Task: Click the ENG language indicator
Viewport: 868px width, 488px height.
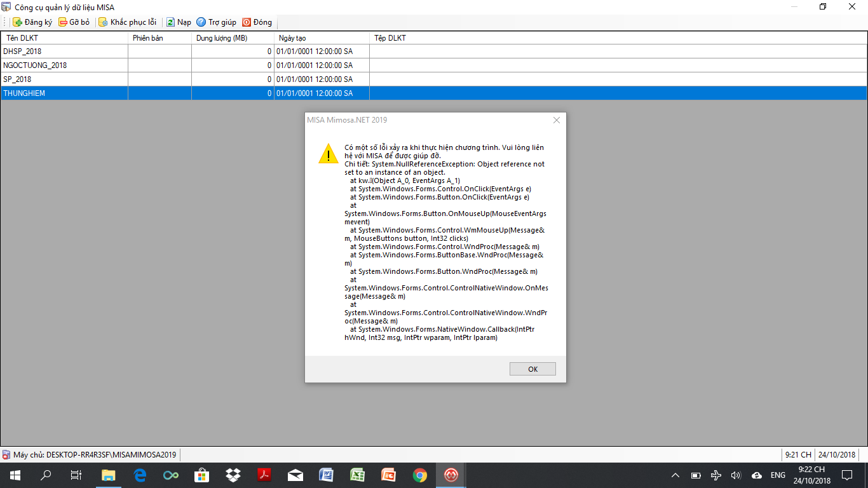Action: (x=778, y=475)
